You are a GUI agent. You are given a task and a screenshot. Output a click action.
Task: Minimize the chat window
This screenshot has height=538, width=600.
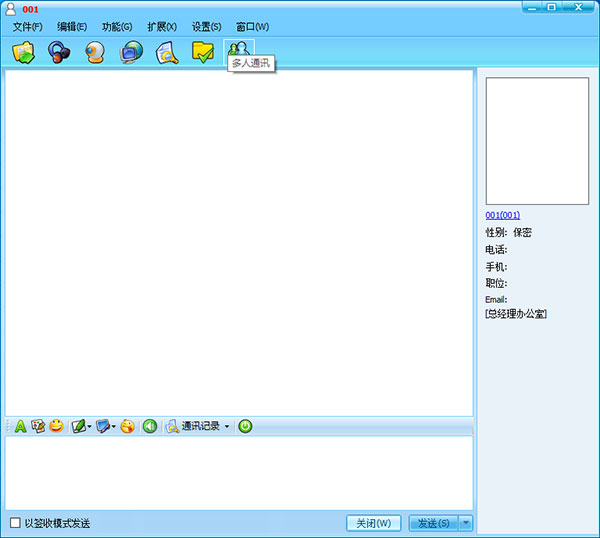pos(532,7)
